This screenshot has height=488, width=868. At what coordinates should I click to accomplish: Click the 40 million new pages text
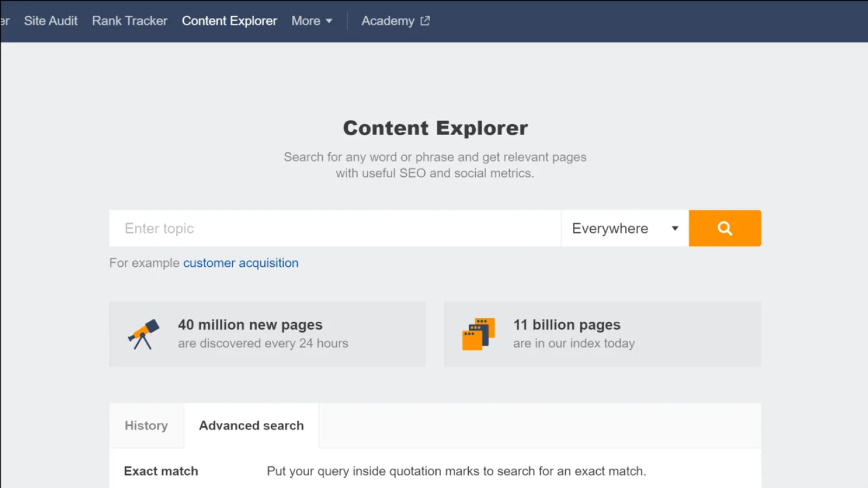250,325
